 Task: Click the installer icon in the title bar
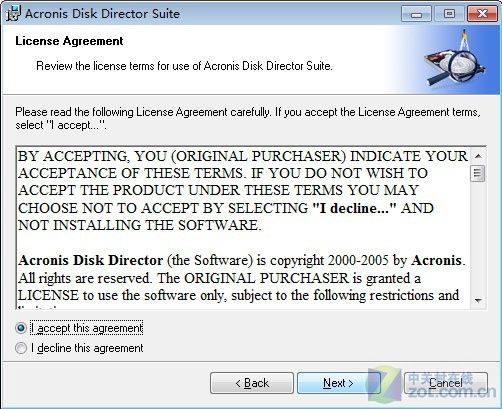point(13,13)
